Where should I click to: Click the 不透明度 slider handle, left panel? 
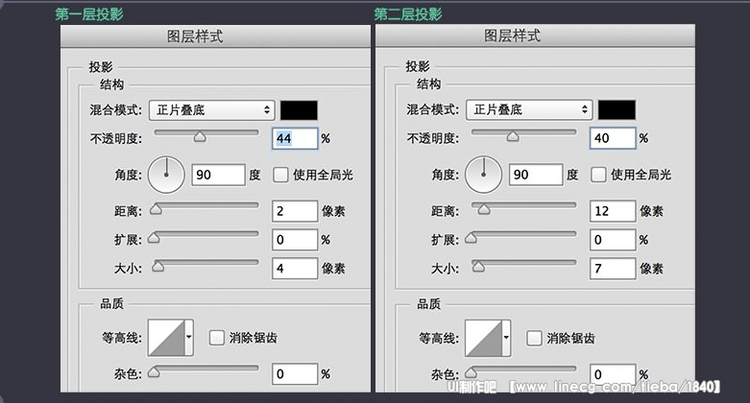200,137
